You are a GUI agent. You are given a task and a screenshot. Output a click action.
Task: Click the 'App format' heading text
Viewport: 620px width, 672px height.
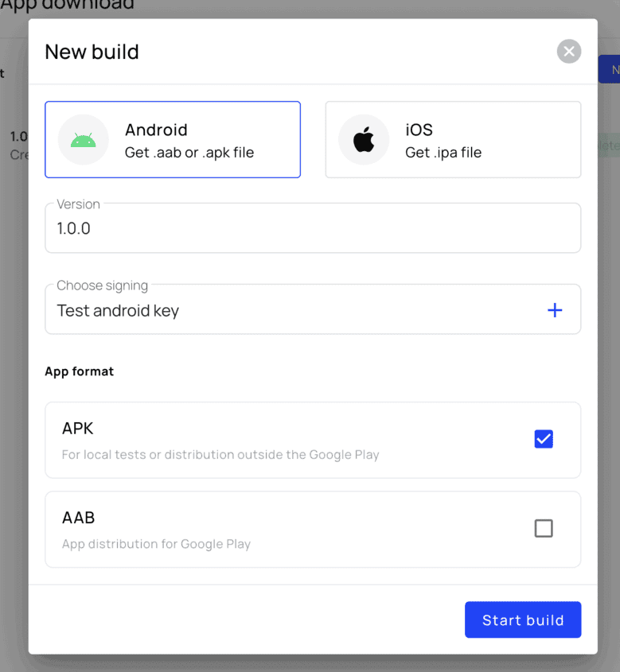tap(80, 371)
